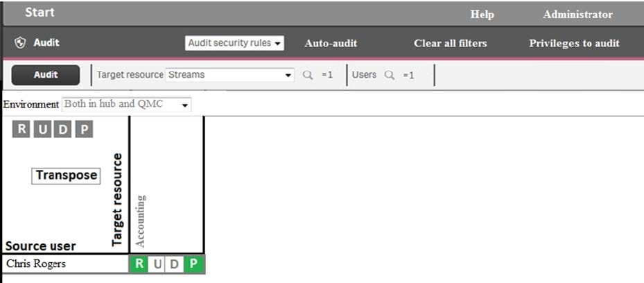Image resolution: width=644 pixels, height=283 pixels.
Task: Click the Target resource search magnifier icon
Action: [x=308, y=75]
